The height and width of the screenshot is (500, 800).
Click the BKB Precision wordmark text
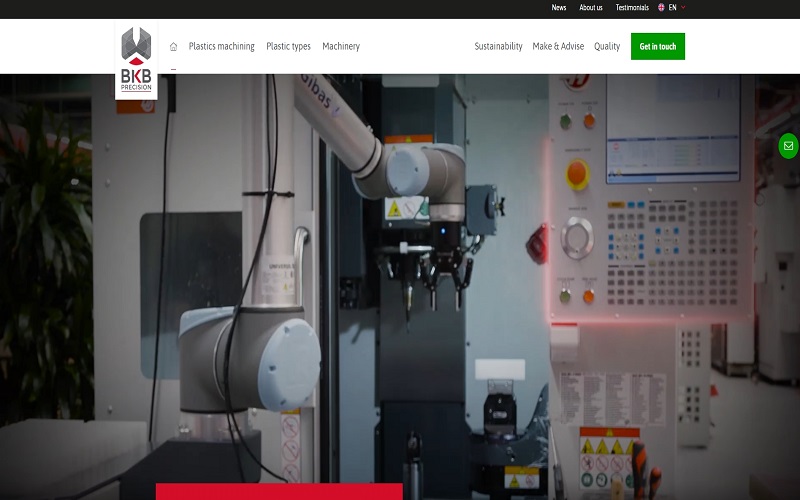click(x=136, y=78)
